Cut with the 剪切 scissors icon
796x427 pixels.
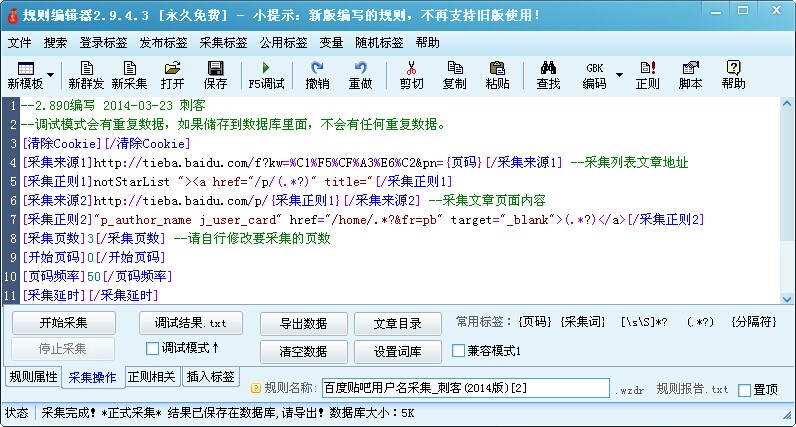coord(411,75)
